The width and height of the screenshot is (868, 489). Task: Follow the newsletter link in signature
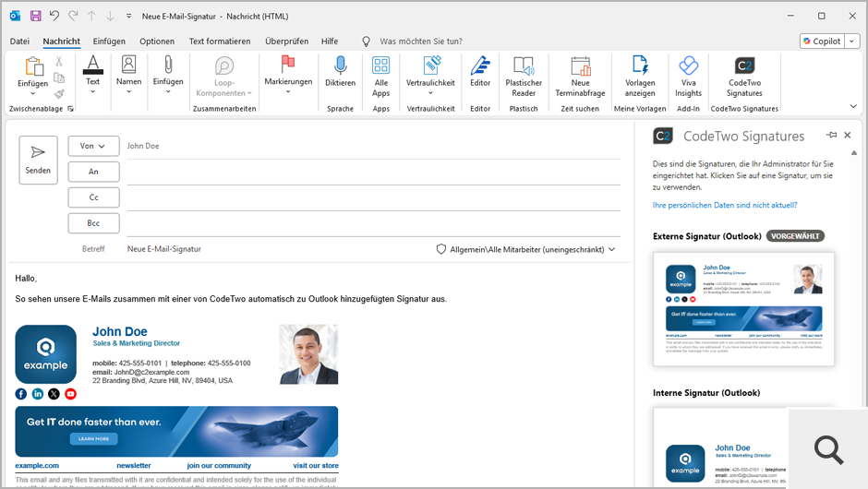point(133,466)
